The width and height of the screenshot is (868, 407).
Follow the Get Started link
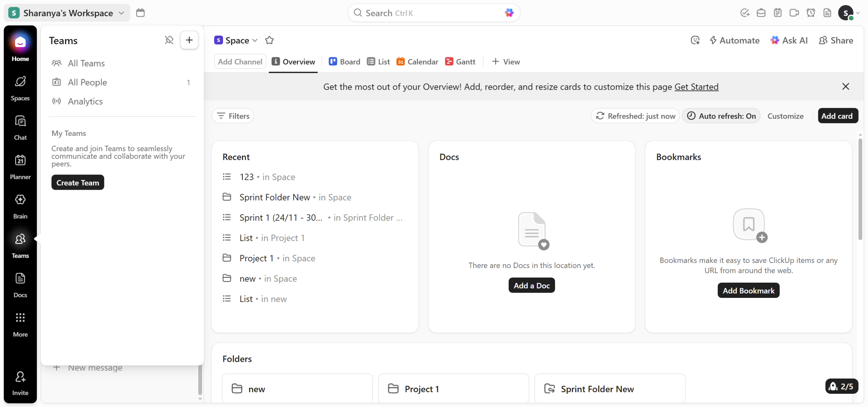pyautogui.click(x=696, y=87)
